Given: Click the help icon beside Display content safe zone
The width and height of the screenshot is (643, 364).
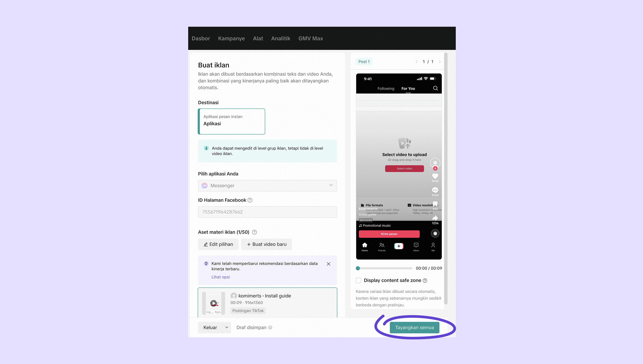Looking at the screenshot, I should coord(425,281).
